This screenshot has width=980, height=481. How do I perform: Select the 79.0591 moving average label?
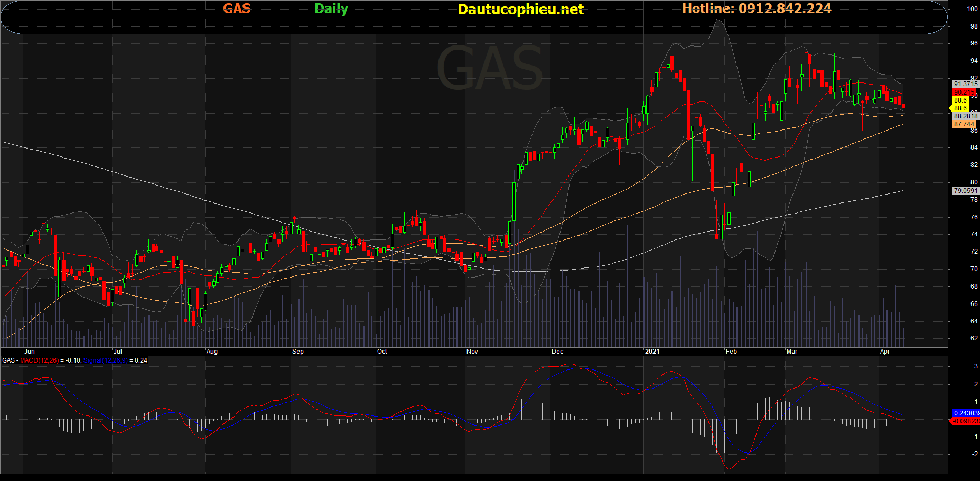tap(966, 191)
